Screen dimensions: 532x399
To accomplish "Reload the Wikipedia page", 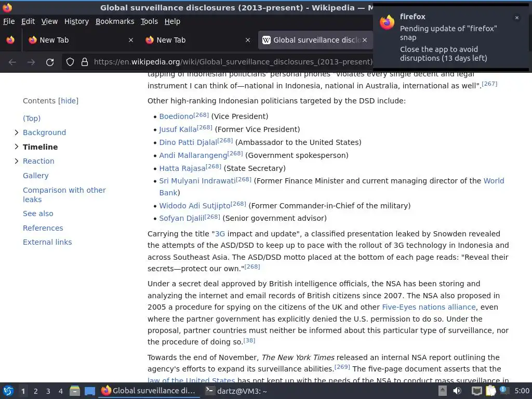I will pos(50,62).
